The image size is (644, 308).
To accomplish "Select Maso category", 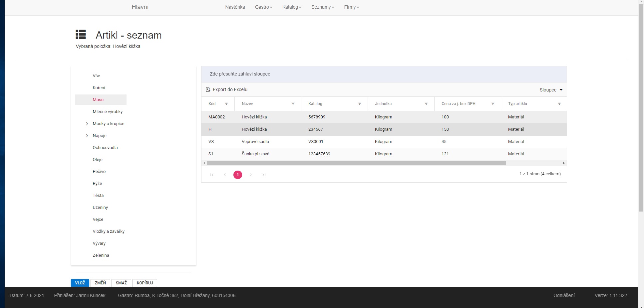I will pyautogui.click(x=98, y=100).
